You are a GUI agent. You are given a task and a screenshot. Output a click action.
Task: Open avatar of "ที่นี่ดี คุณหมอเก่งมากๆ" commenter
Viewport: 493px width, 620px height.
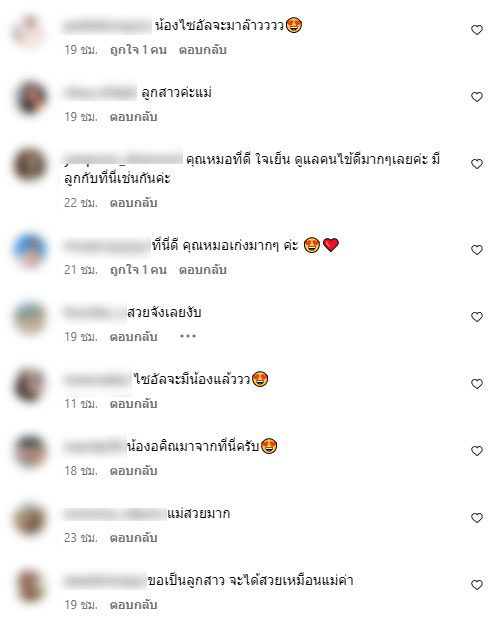30,250
